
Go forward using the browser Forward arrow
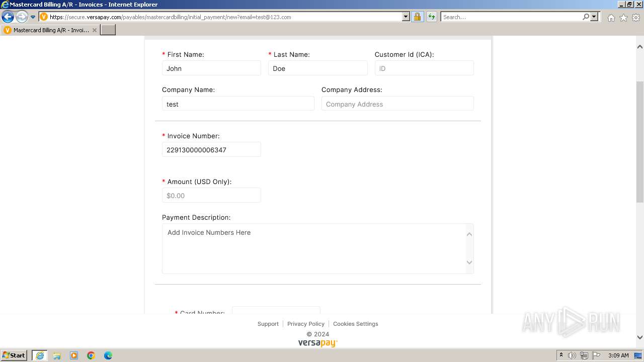(x=22, y=17)
